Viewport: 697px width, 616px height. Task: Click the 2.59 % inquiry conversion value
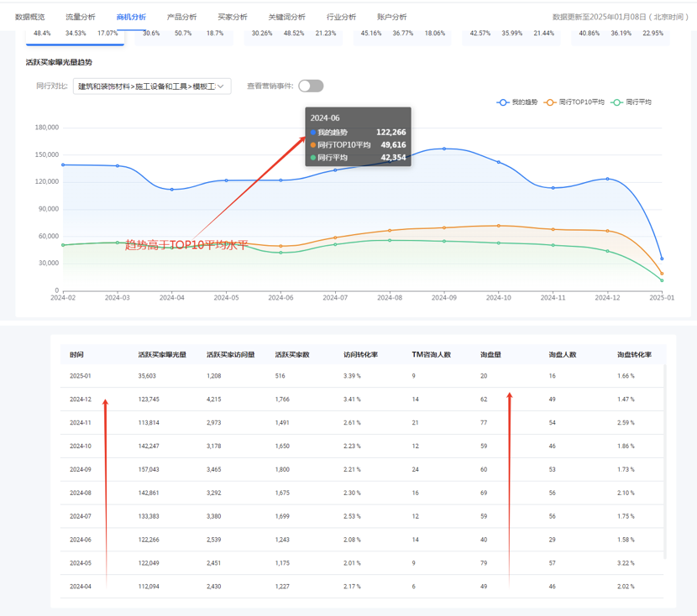tap(626, 422)
